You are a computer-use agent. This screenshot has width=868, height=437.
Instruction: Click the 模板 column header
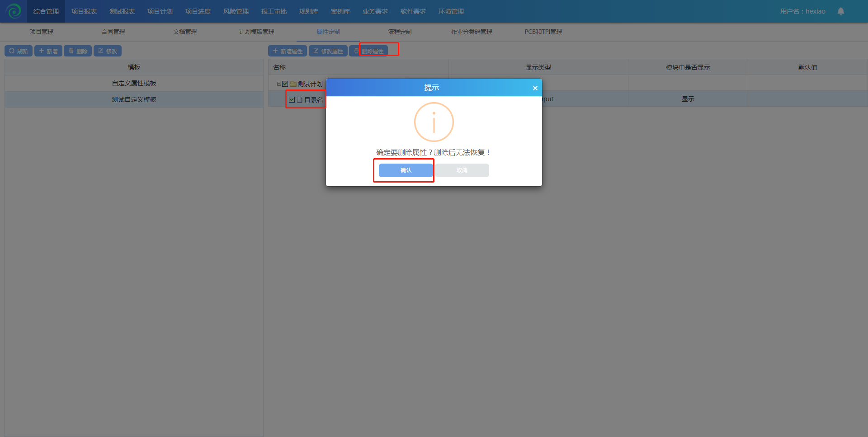pos(134,67)
